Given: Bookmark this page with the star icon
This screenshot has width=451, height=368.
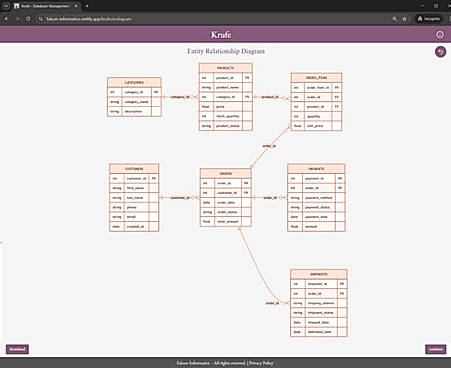Looking at the screenshot, I should 404,19.
